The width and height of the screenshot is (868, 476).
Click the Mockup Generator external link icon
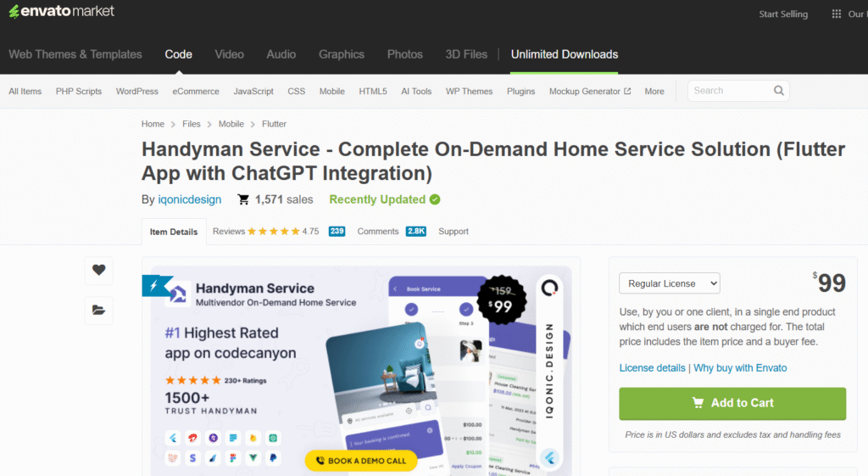tap(627, 92)
